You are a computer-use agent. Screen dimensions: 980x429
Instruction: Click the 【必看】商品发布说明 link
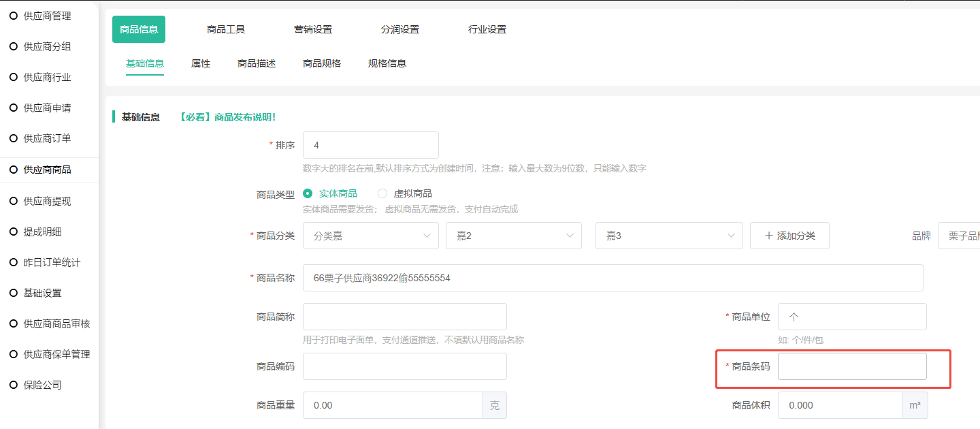click(227, 117)
